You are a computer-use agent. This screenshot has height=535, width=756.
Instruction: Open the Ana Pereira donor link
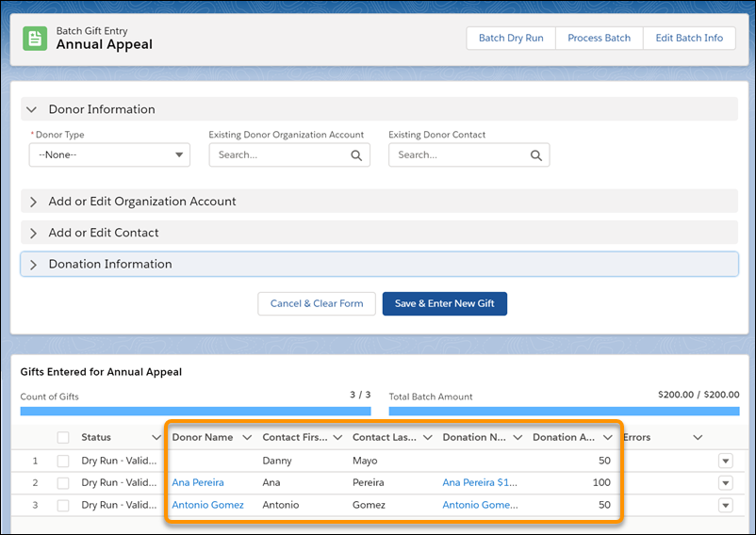[198, 482]
